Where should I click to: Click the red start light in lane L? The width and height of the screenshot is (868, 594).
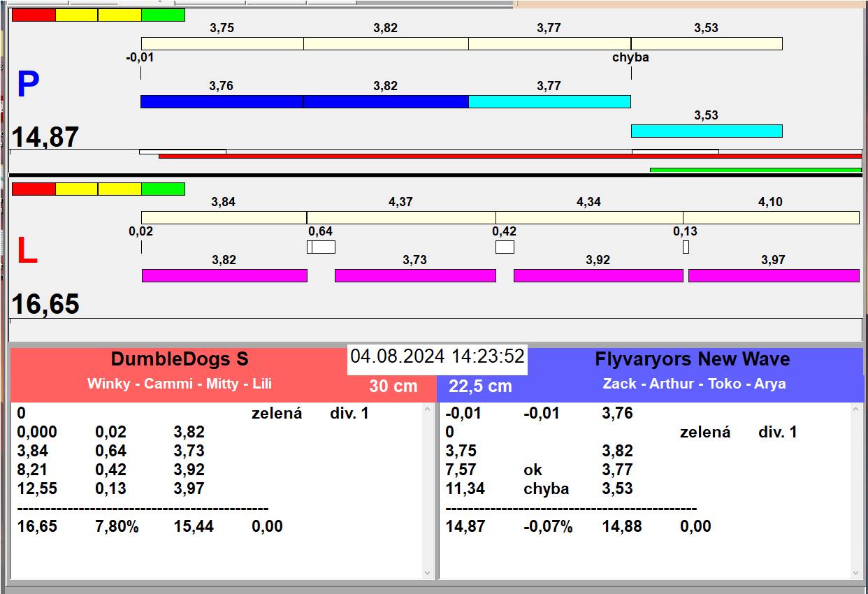point(34,189)
